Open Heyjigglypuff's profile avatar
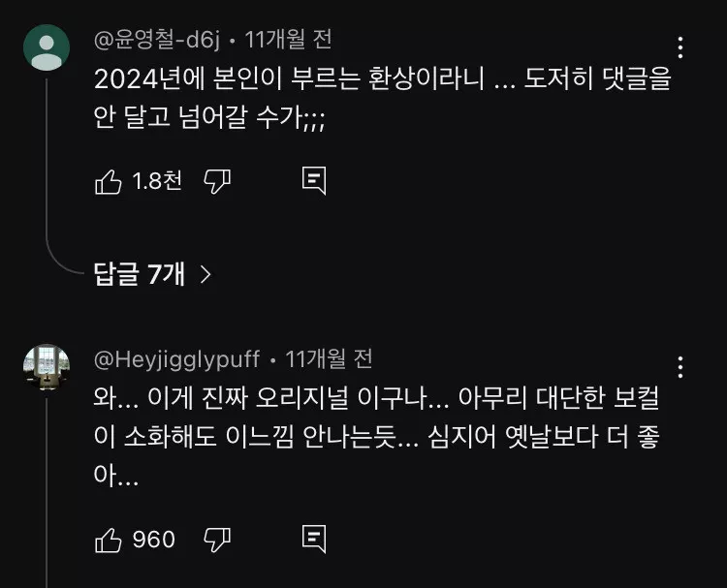This screenshot has width=727, height=588. [x=46, y=368]
